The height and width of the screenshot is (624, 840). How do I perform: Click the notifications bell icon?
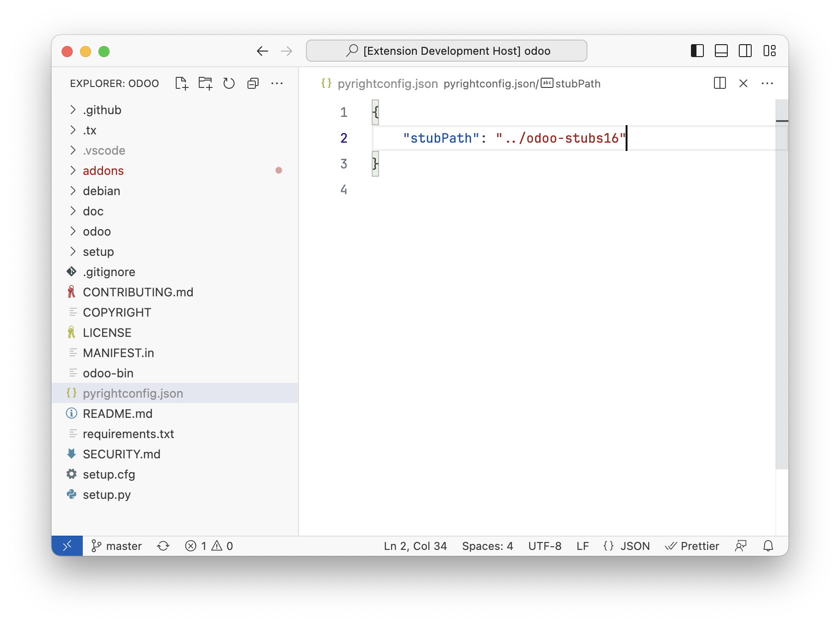[768, 546]
